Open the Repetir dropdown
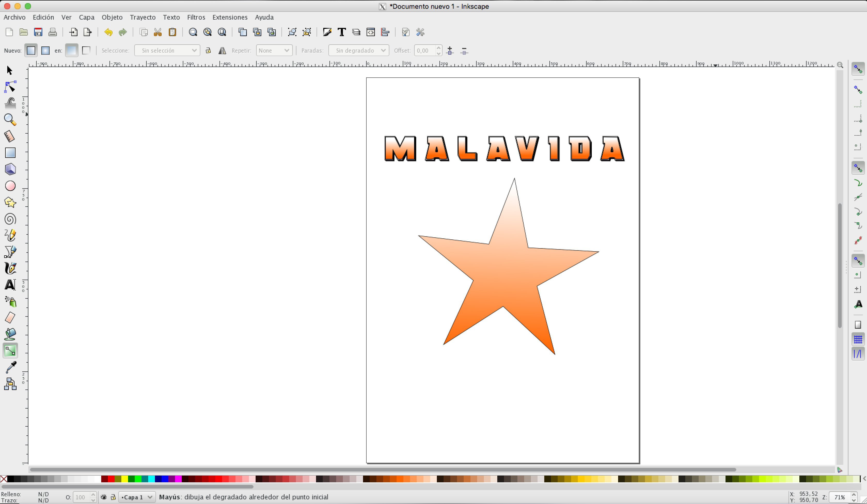Screen dimensions: 867x504 [273, 50]
